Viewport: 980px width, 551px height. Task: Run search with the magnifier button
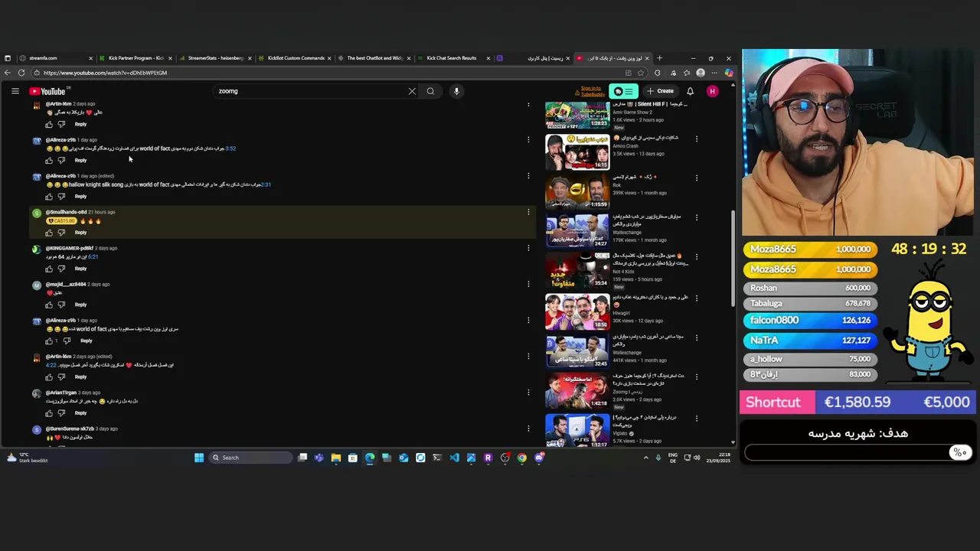430,91
